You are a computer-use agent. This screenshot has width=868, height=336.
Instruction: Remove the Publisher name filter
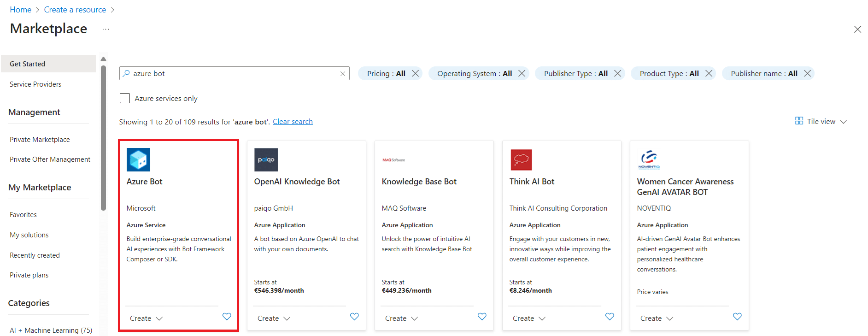coord(807,73)
